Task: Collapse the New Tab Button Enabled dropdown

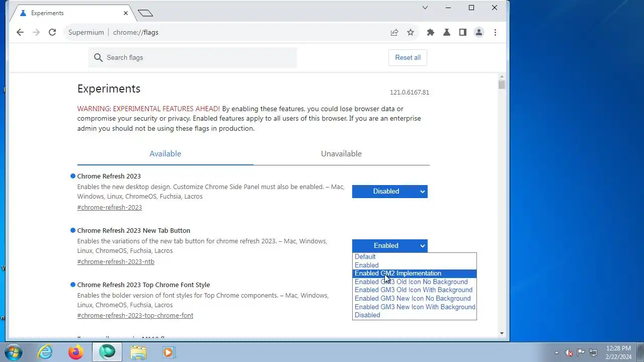Action: (390, 245)
